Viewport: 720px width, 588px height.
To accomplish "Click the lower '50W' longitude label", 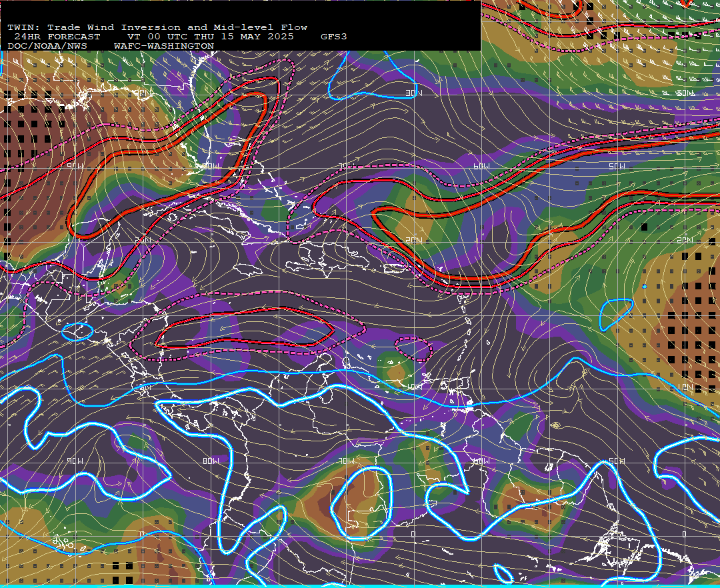I will 617,461.
